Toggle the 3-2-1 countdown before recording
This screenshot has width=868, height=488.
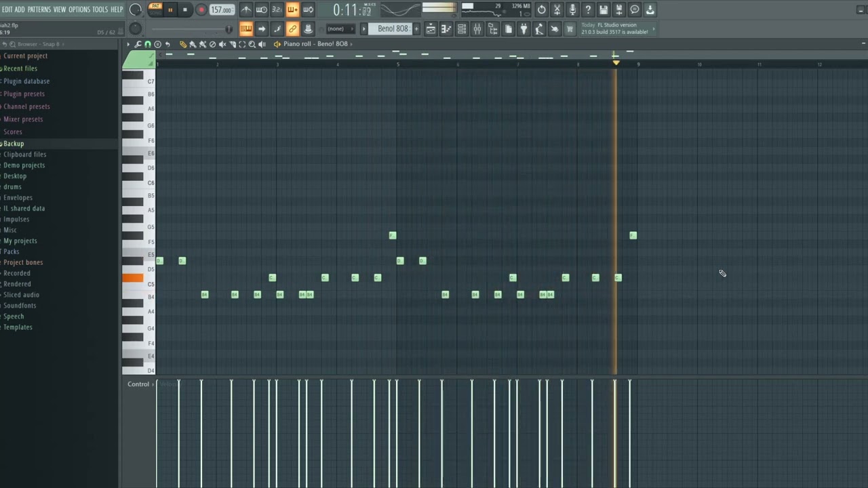coord(277,9)
